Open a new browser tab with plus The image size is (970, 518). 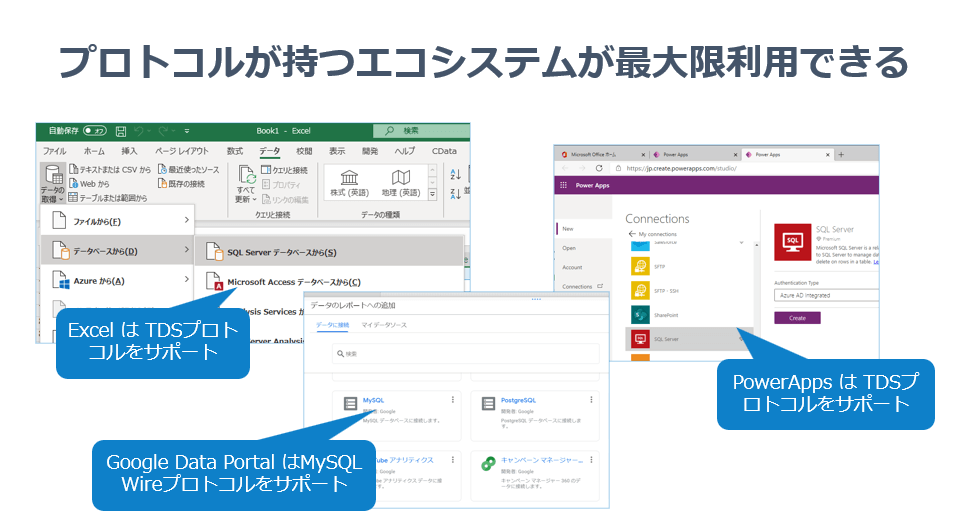point(841,154)
